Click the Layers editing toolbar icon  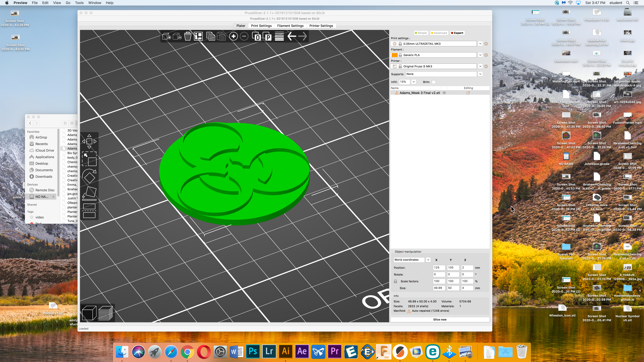click(279, 36)
